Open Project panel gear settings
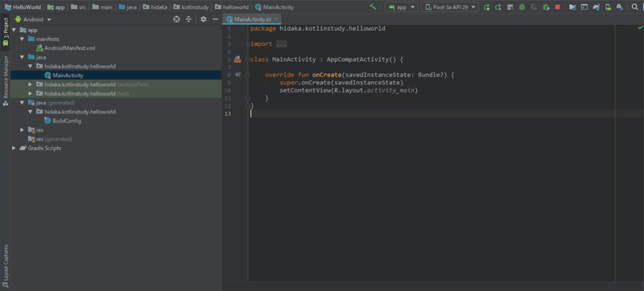Screen dimensions: 644x291 204,19
